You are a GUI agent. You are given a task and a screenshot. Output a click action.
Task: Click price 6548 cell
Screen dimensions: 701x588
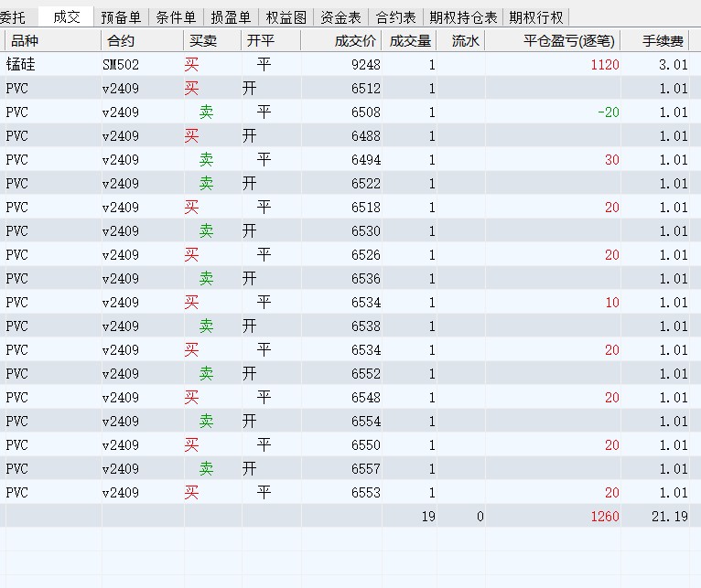coord(366,397)
